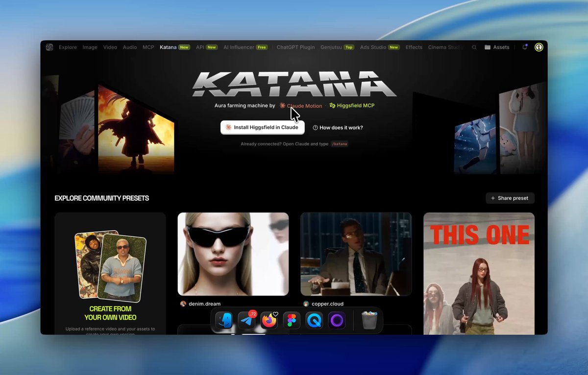Open the THIS ONE preset thumbnail
Viewport: 588px width, 375px height.
[x=479, y=274]
